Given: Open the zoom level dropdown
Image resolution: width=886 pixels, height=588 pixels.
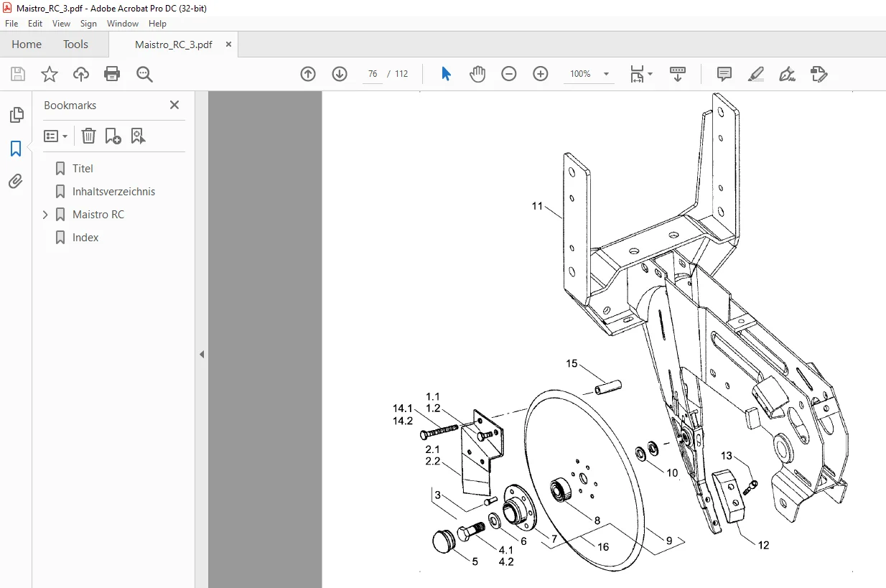Looking at the screenshot, I should point(606,74).
